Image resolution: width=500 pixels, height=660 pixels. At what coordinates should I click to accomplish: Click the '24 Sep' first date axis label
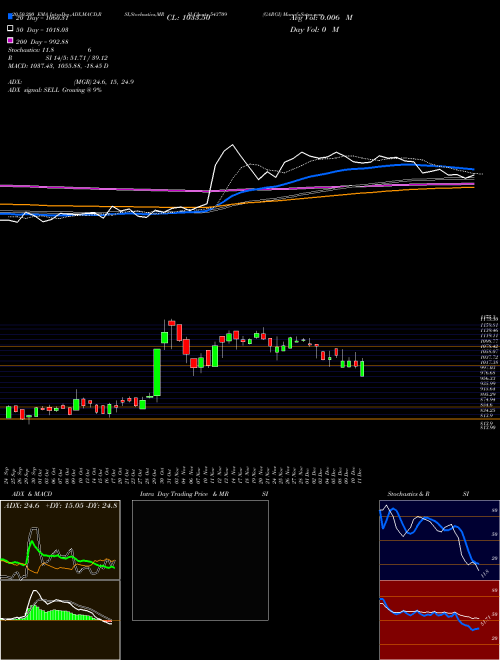[x=7, y=475]
